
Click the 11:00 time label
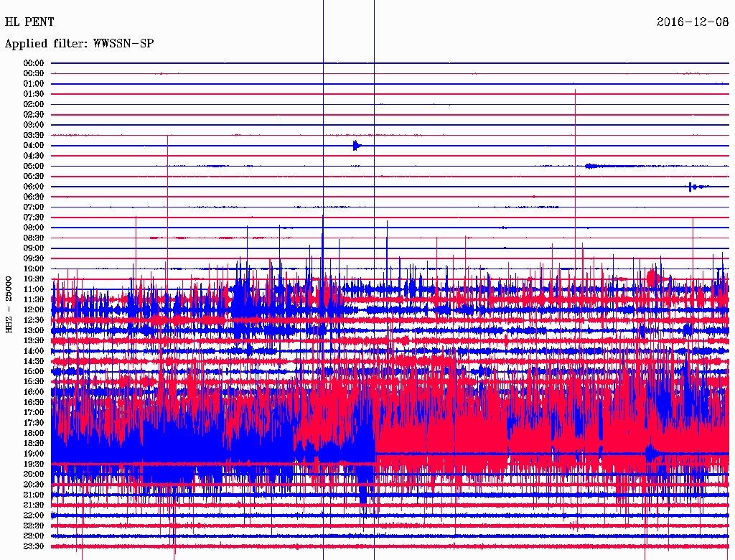point(34,289)
